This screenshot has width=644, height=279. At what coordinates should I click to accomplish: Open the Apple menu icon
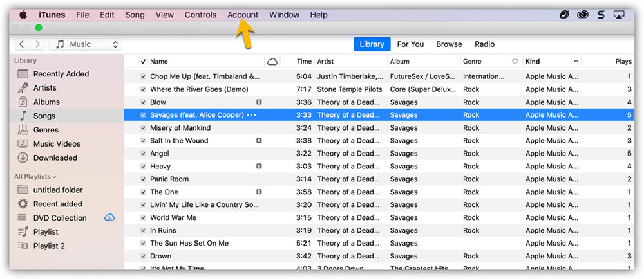pyautogui.click(x=23, y=15)
